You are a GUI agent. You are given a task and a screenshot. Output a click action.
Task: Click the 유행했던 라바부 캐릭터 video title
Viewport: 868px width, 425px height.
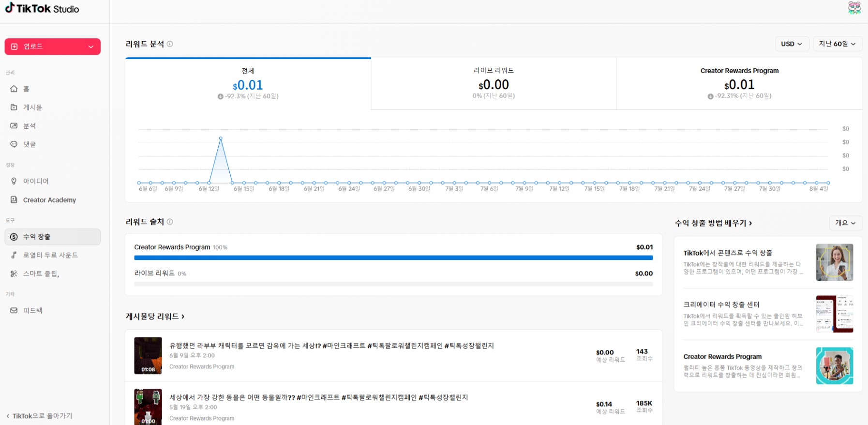coord(331,346)
